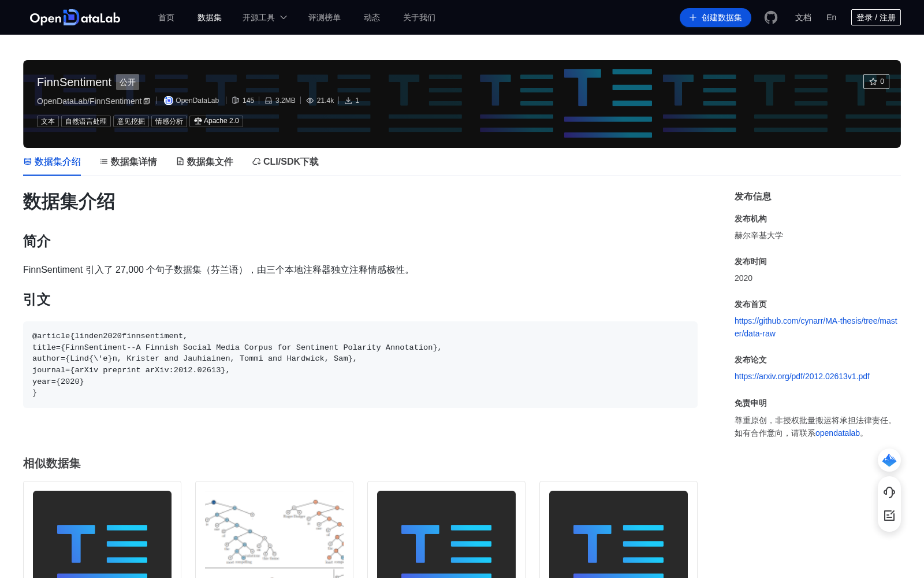The width and height of the screenshot is (924, 578).
Task: Star the FinnSentiment dataset
Action: coord(876,81)
